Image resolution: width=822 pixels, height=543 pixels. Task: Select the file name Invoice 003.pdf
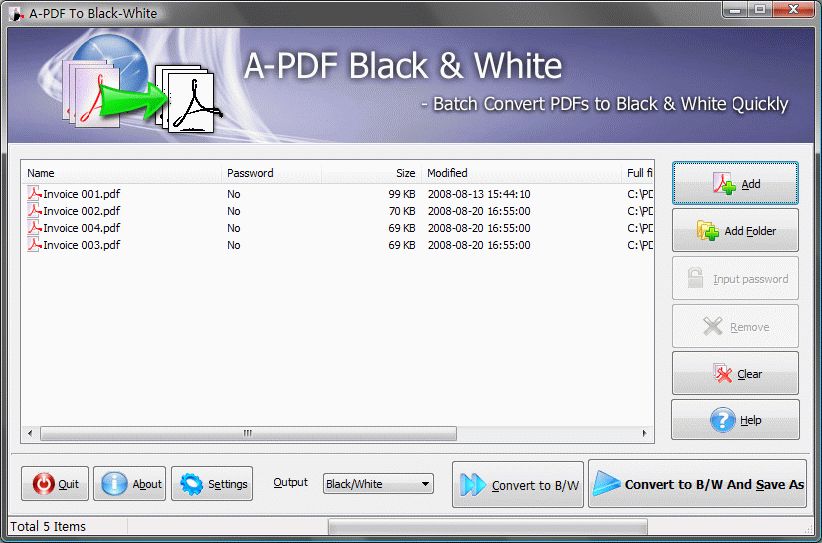(82, 245)
